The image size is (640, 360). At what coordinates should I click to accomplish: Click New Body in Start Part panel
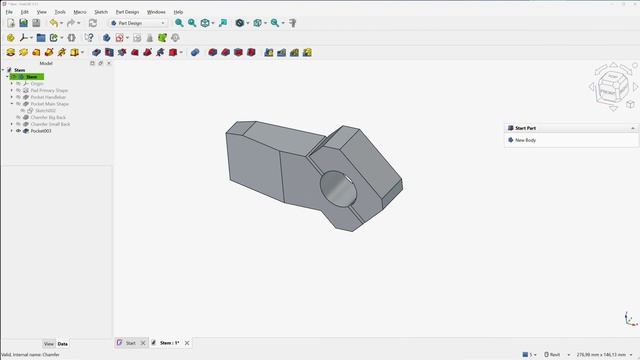(x=525, y=140)
